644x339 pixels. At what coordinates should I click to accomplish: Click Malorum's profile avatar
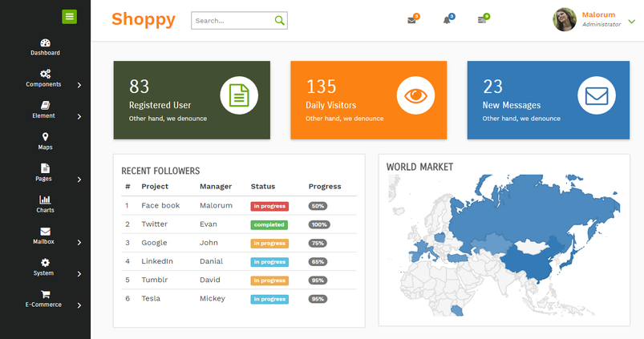point(565,20)
